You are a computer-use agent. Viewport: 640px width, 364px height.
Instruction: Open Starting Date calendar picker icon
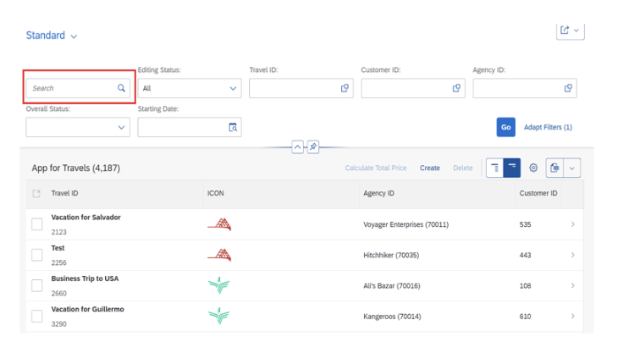(233, 127)
